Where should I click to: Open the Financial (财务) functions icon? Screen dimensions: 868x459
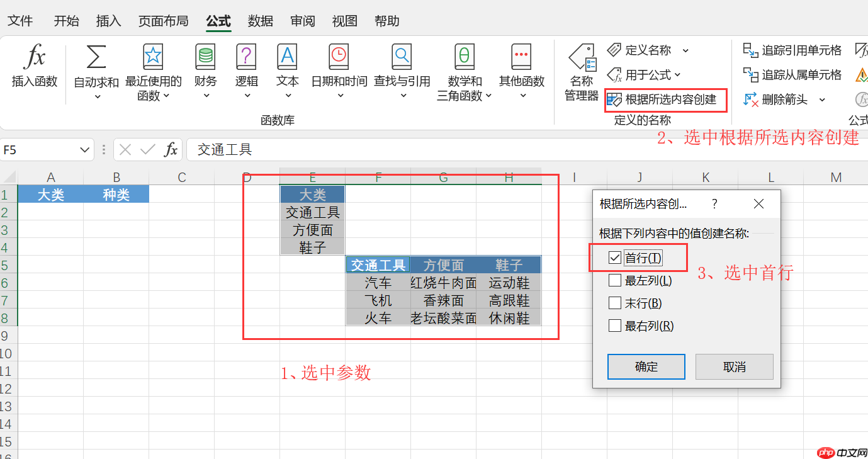point(205,57)
